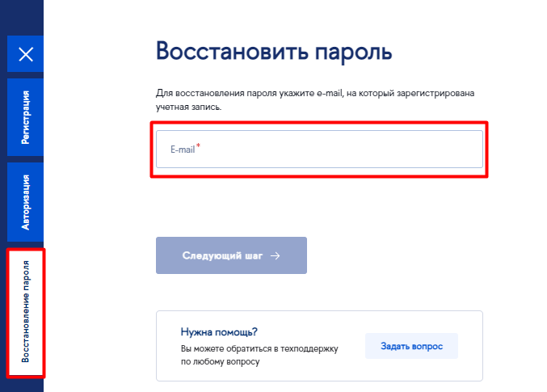Close the panel with the X icon
The height and width of the screenshot is (392, 547).
(26, 55)
